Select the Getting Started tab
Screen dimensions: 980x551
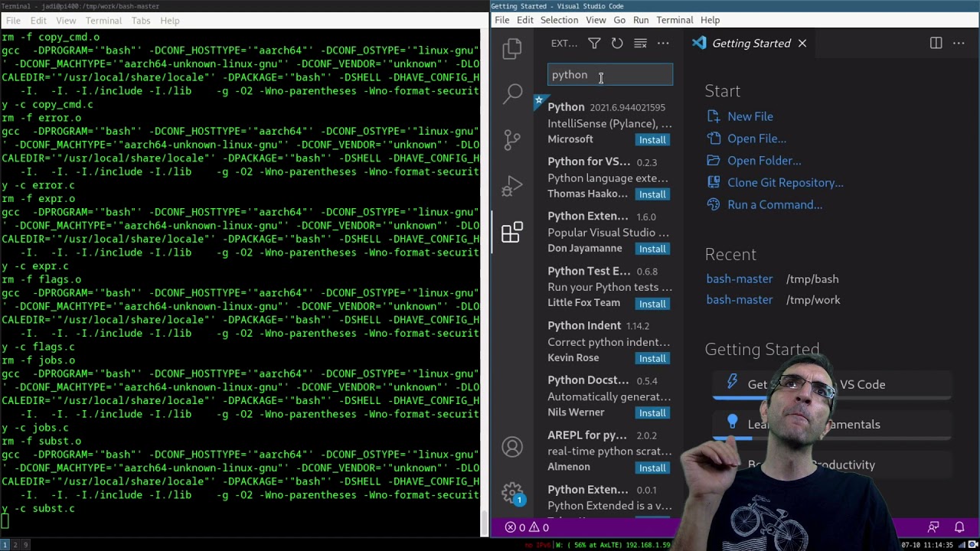[x=751, y=44]
